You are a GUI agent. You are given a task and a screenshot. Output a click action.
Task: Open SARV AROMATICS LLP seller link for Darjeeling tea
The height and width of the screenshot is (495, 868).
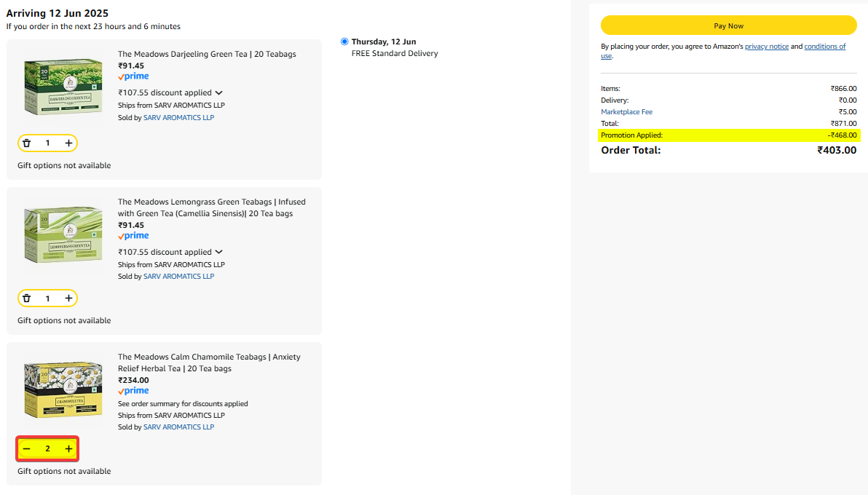[179, 117]
